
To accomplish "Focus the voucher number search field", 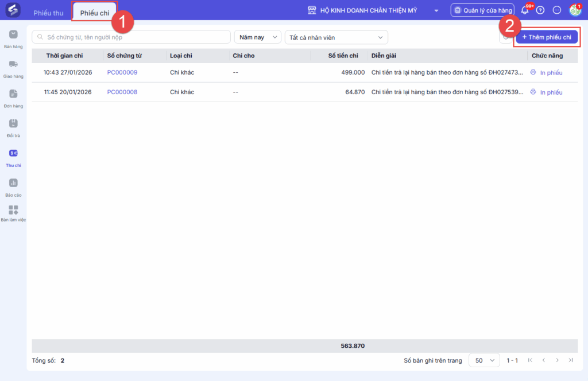I will pyautogui.click(x=131, y=37).
